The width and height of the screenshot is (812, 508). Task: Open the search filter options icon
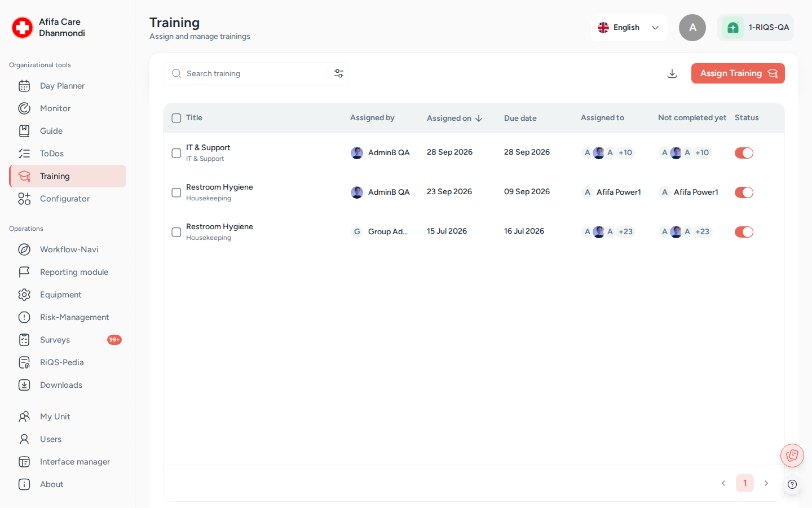click(338, 73)
